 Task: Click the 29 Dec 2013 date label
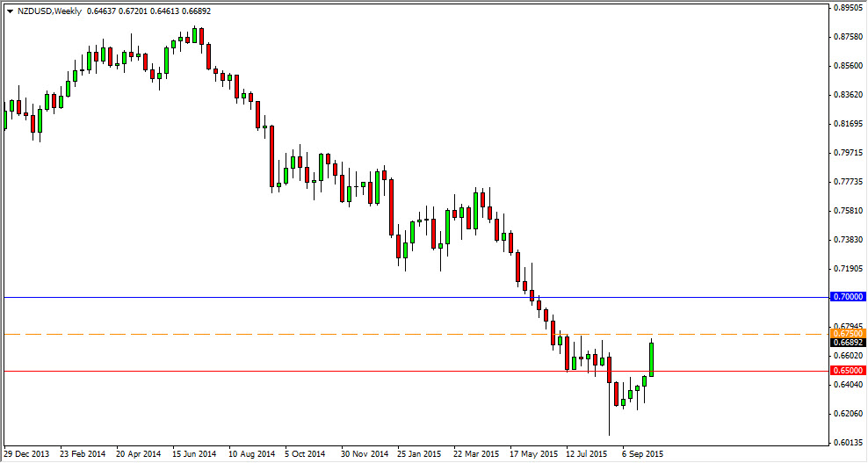click(x=26, y=453)
